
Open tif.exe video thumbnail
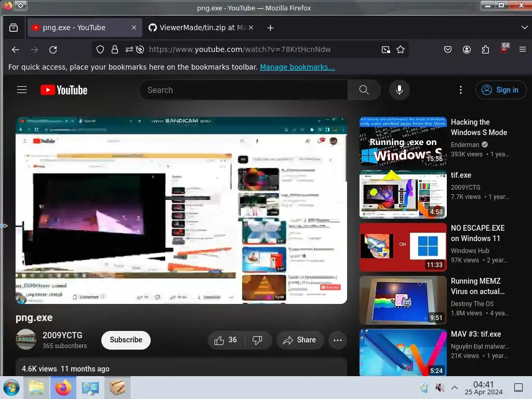point(403,194)
